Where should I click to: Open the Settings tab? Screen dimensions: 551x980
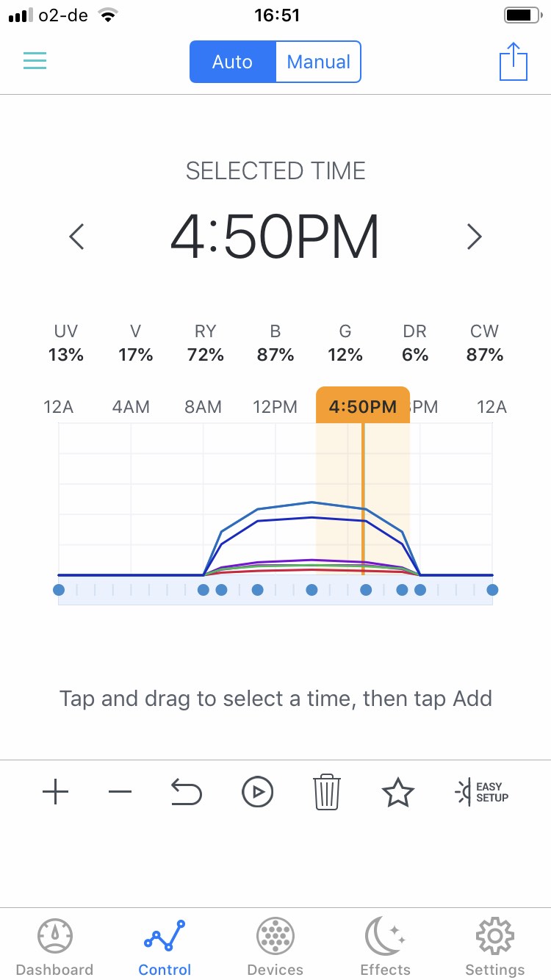point(495,948)
